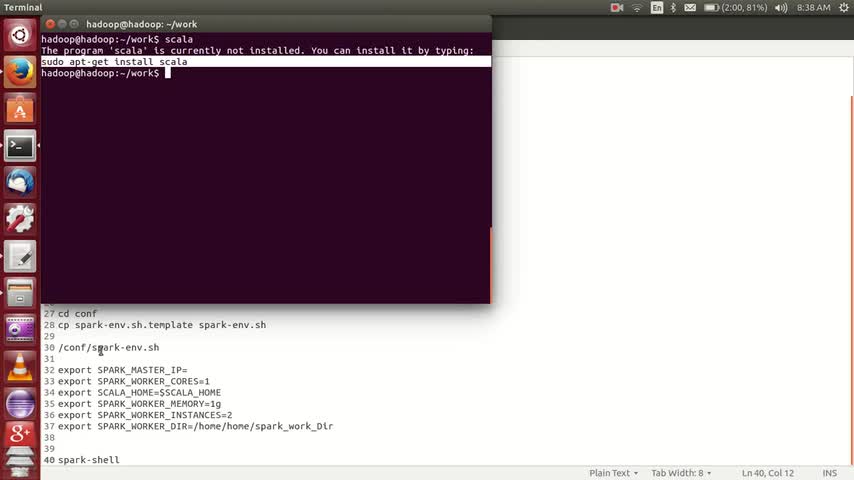
Task: Open the En keyboard layout indicator
Action: (x=657, y=8)
